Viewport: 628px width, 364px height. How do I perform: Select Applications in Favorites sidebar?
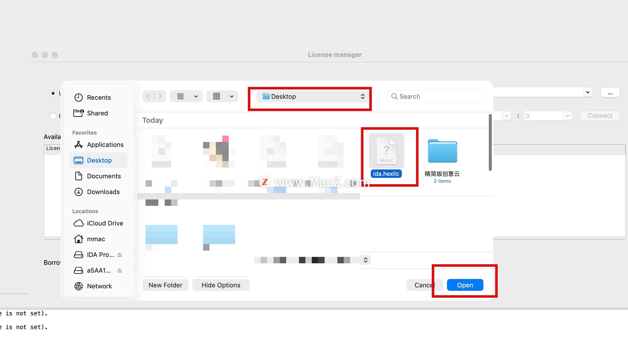click(105, 145)
